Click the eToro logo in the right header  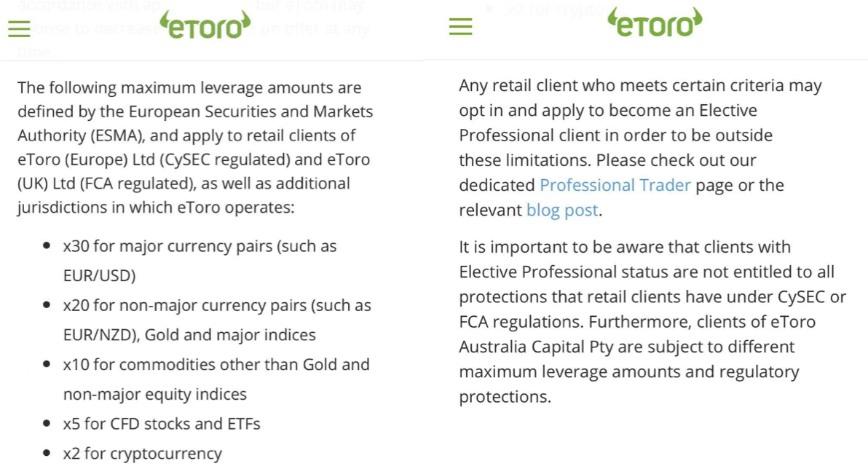point(655,23)
